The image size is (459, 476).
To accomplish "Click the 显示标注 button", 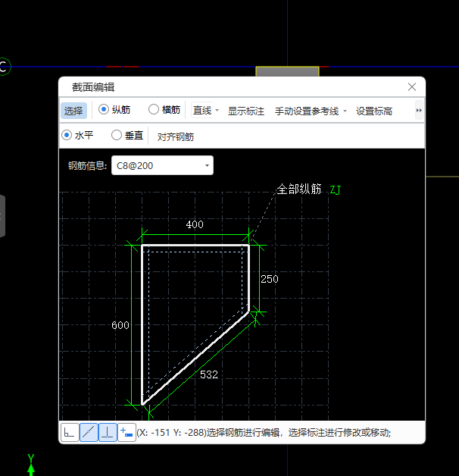I will (246, 111).
